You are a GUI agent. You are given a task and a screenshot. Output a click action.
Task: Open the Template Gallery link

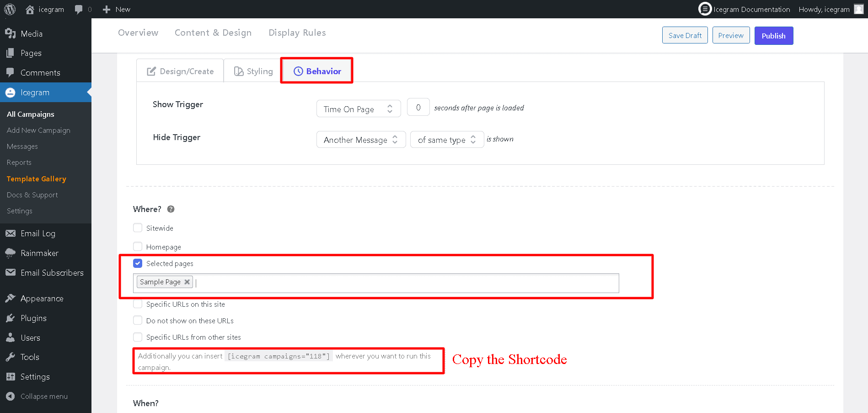click(37, 179)
